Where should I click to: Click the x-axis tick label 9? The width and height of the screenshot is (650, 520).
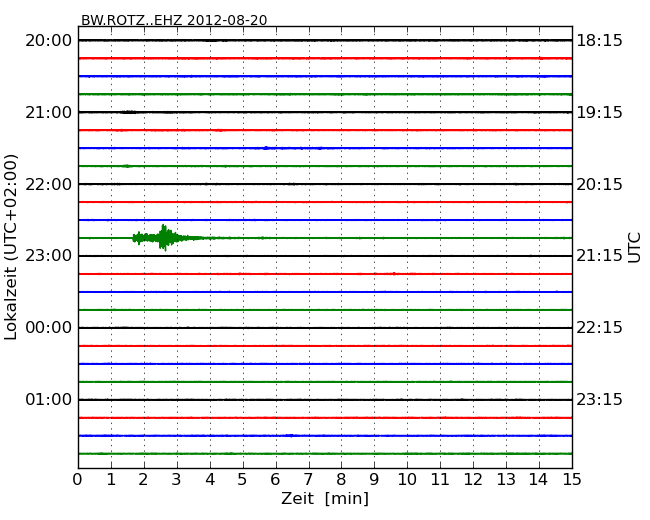coord(374,479)
